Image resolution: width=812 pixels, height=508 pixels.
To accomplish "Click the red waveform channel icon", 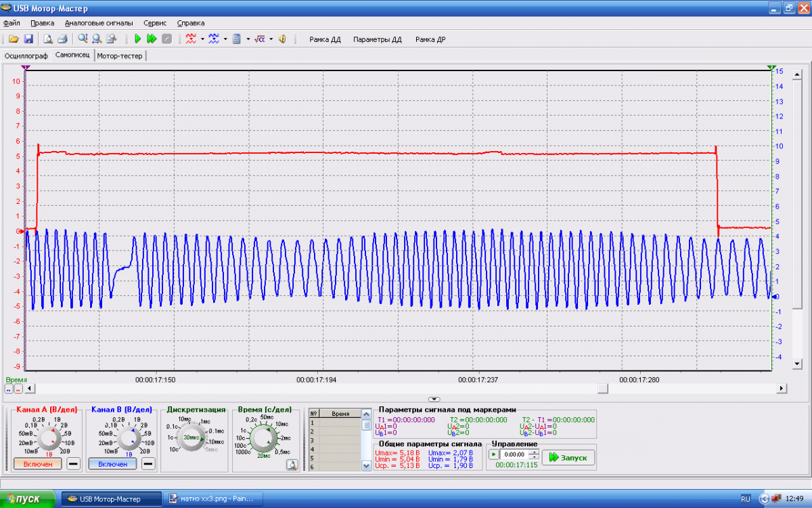I will click(x=191, y=39).
